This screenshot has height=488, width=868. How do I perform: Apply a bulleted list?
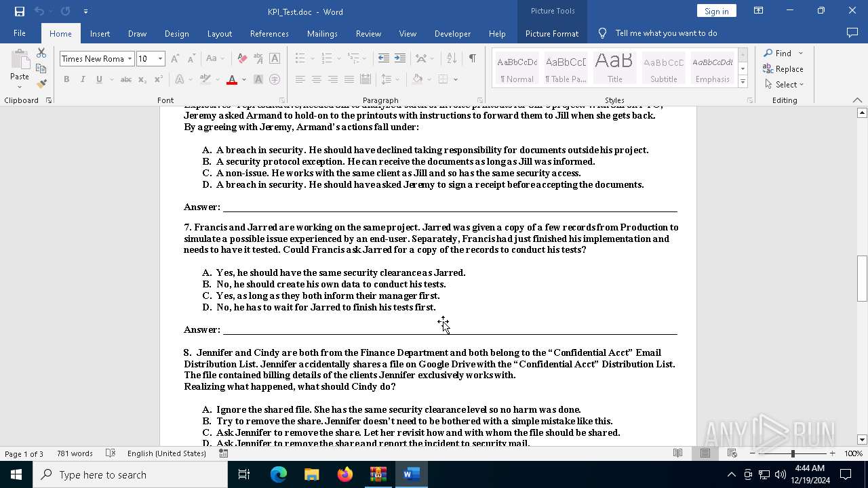(300, 59)
